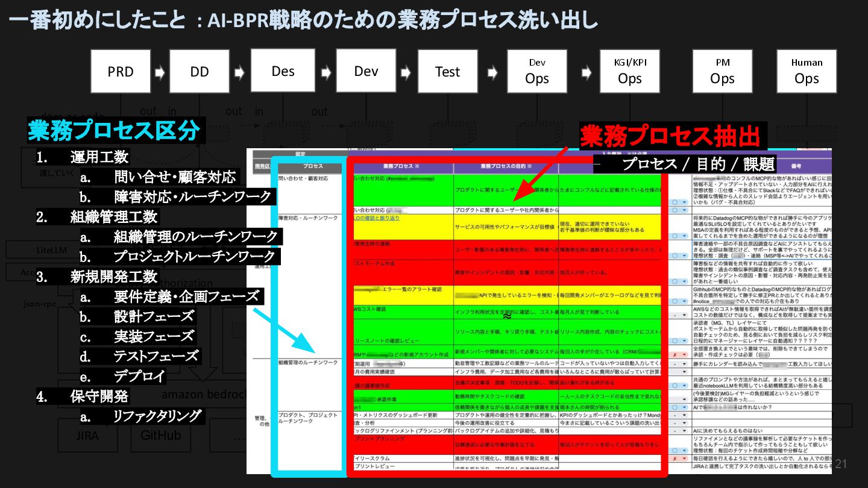Click the 業務プロセス抽出 heading

point(669,137)
